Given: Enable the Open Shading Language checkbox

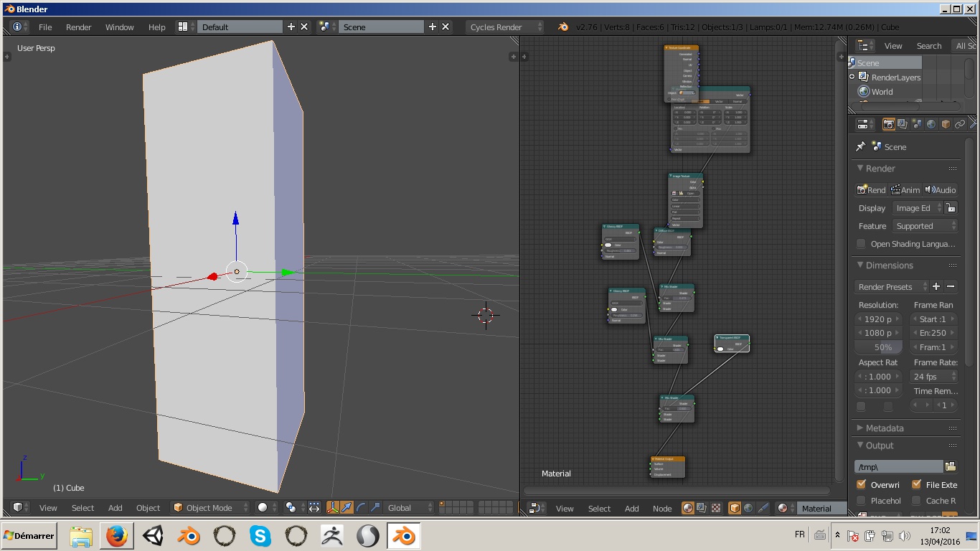Looking at the screenshot, I should coord(862,244).
